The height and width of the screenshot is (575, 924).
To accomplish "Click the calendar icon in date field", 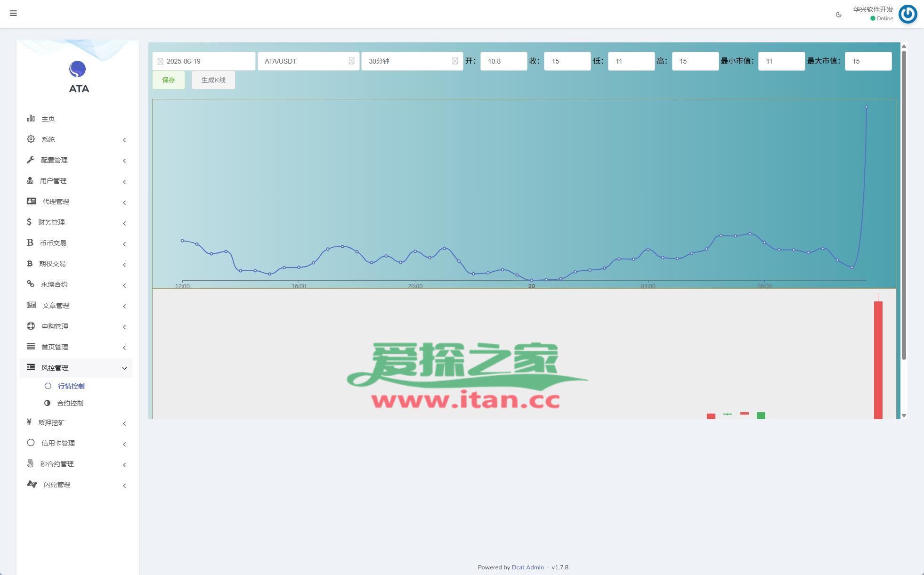I will pos(160,61).
